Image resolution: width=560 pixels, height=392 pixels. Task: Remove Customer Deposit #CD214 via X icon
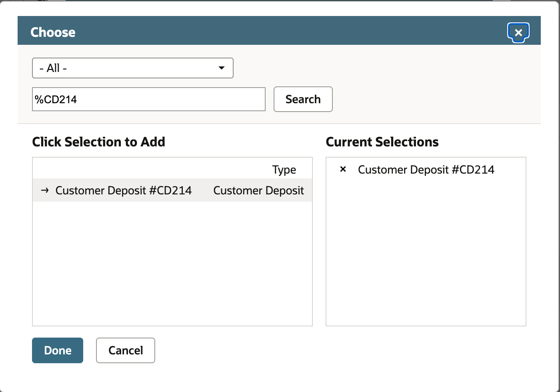343,169
